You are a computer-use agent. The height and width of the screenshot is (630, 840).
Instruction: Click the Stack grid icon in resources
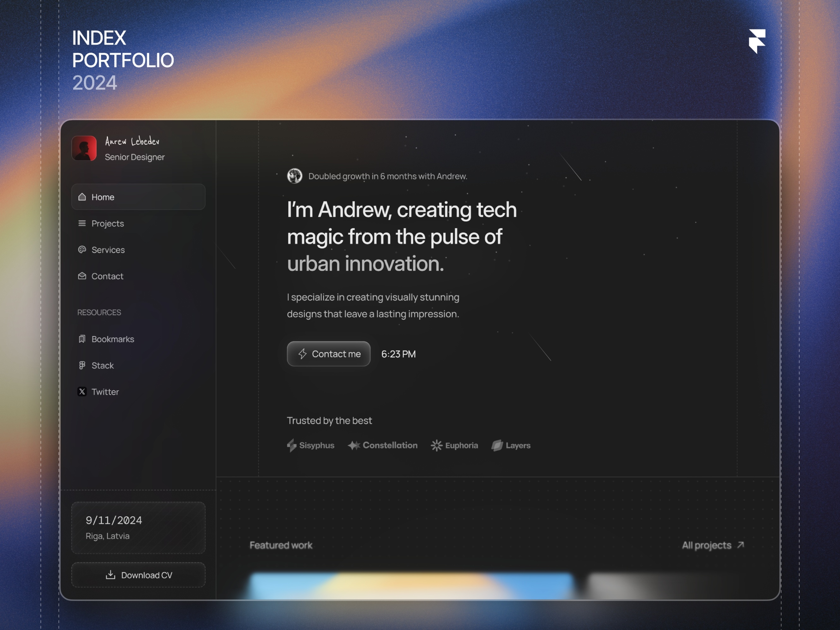[82, 365]
